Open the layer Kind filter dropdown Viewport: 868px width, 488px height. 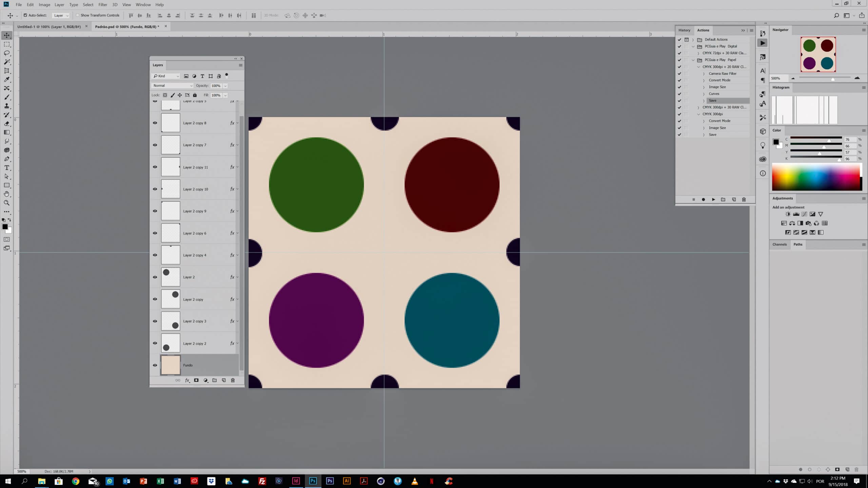[x=166, y=76]
